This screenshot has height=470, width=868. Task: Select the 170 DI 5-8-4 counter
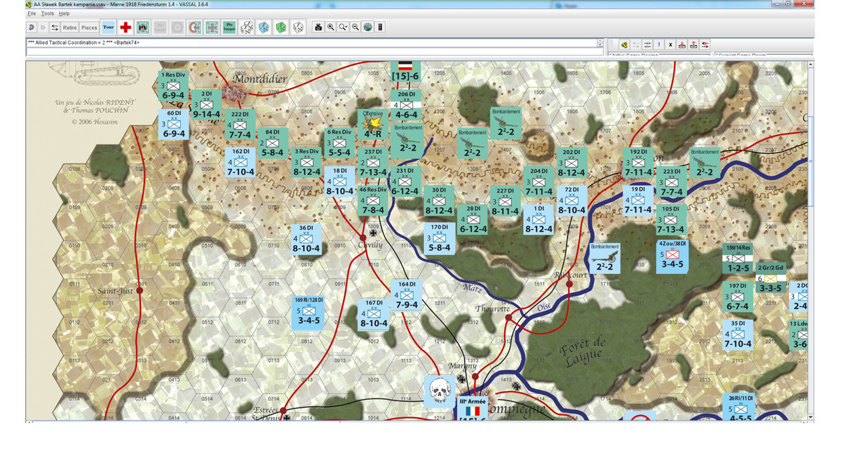pos(439,238)
